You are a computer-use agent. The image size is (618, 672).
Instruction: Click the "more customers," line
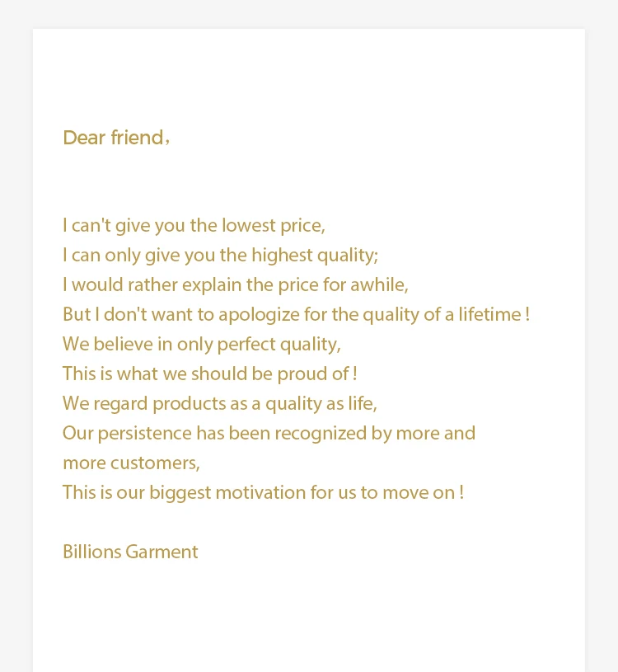point(131,463)
